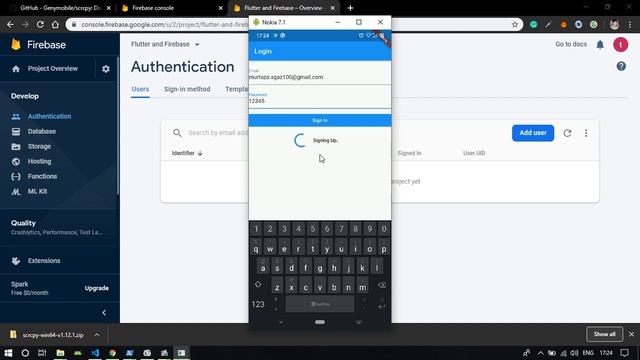The width and height of the screenshot is (640, 360).
Task: Open account avatar menu
Action: click(x=621, y=44)
